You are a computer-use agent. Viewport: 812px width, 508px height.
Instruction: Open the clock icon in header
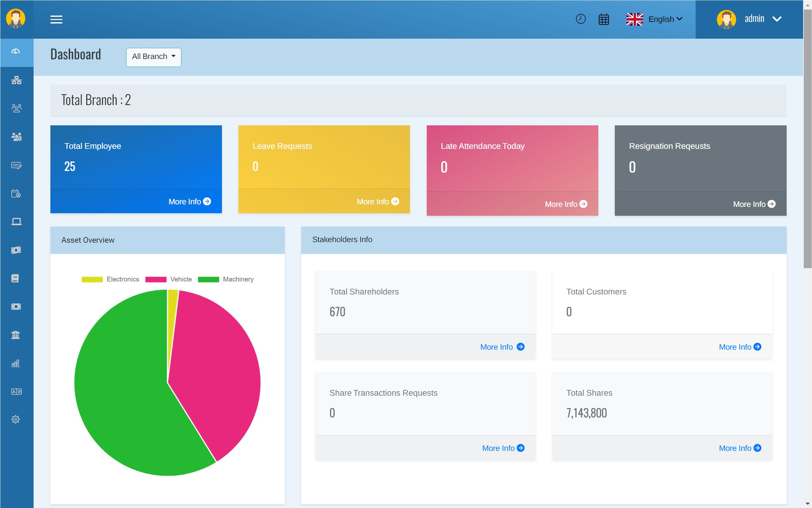point(580,19)
